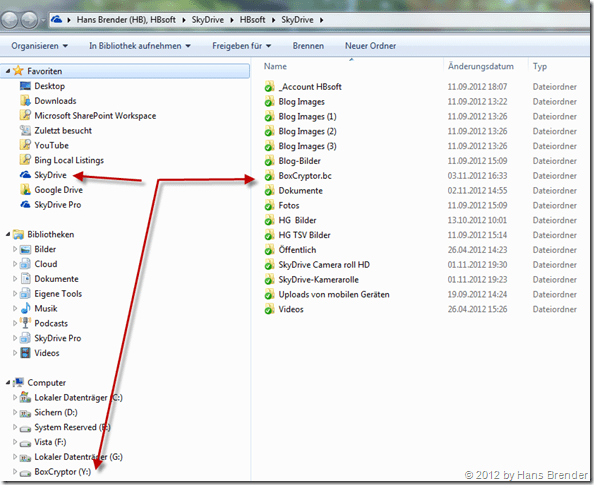
Task: Click the YouTube shortcut icon
Action: coord(25,145)
